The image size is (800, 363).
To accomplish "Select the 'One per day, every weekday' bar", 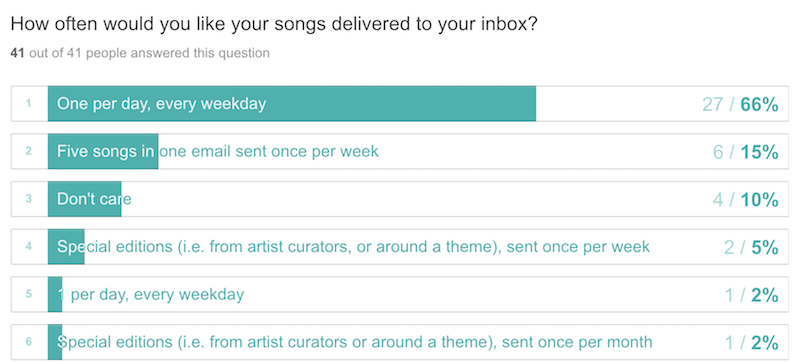I will [x=291, y=104].
